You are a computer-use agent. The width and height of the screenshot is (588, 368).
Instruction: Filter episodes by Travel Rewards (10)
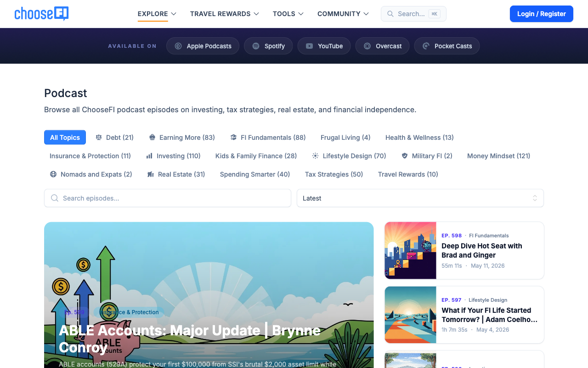408,174
